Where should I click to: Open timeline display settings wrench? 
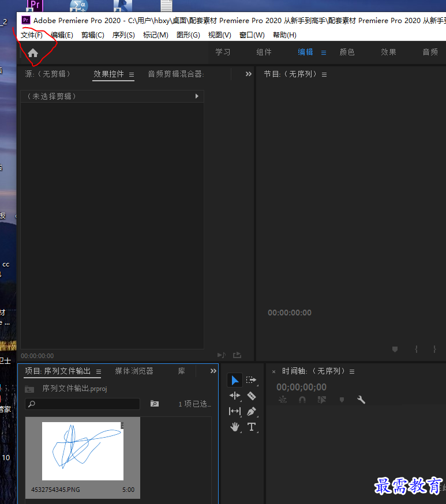(x=361, y=400)
